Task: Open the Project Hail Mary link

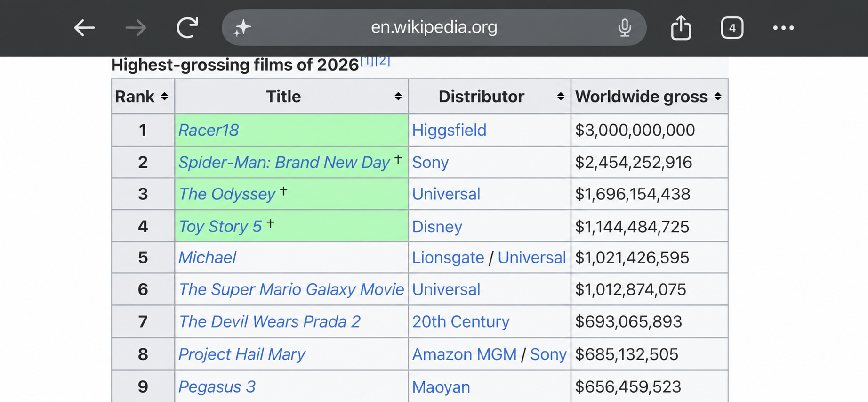Action: point(242,354)
